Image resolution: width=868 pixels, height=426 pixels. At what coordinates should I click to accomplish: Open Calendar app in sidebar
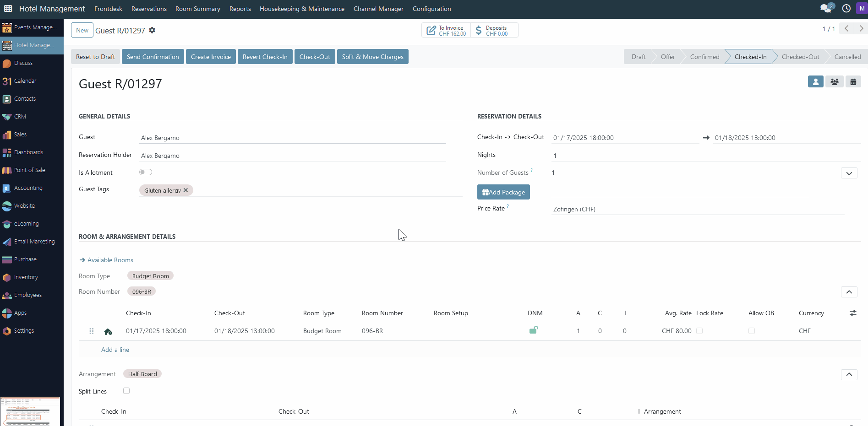[32, 81]
